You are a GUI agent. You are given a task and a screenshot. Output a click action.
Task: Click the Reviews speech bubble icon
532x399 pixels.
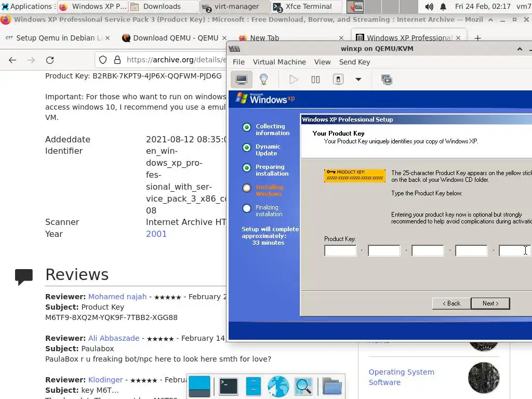tap(24, 277)
